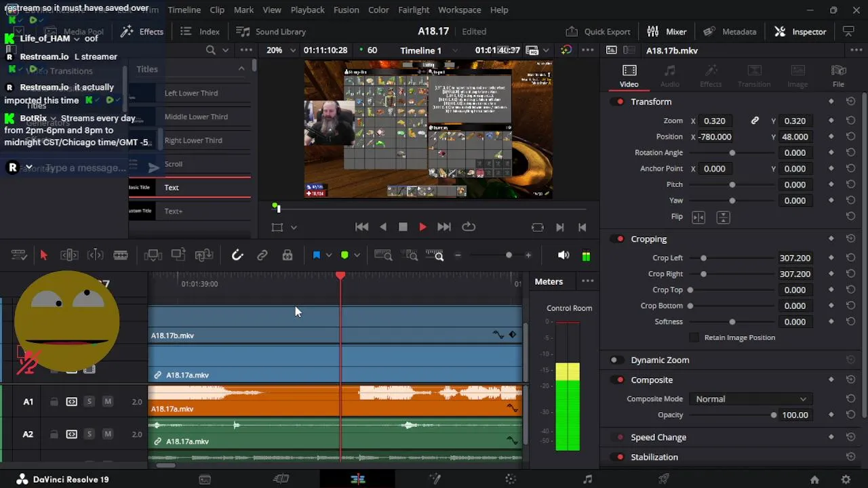Open transform overlay mode dropdown in viewer
The width and height of the screenshot is (868, 488).
tap(294, 228)
